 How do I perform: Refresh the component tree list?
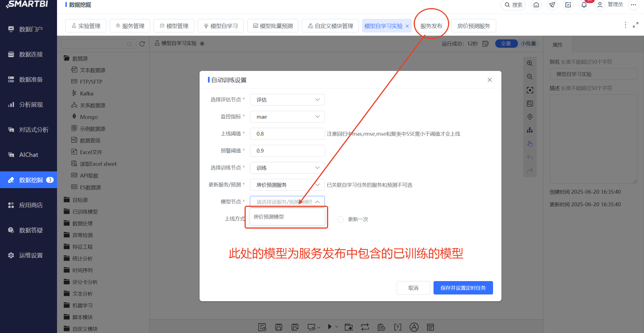click(x=142, y=44)
